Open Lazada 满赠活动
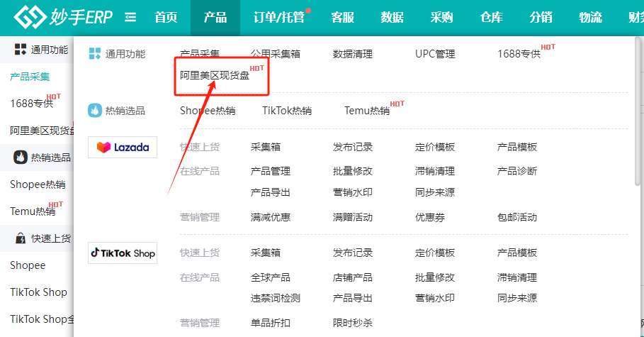644x337 pixels. tap(353, 217)
